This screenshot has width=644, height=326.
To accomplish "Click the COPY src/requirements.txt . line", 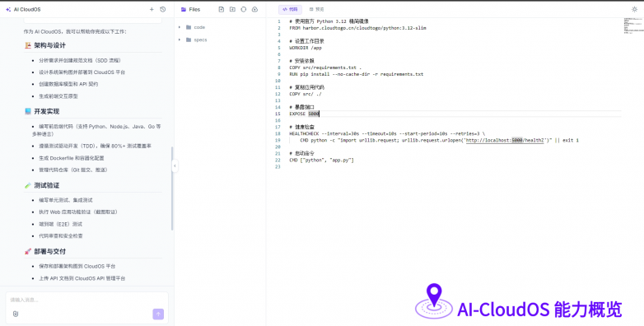I will [325, 68].
